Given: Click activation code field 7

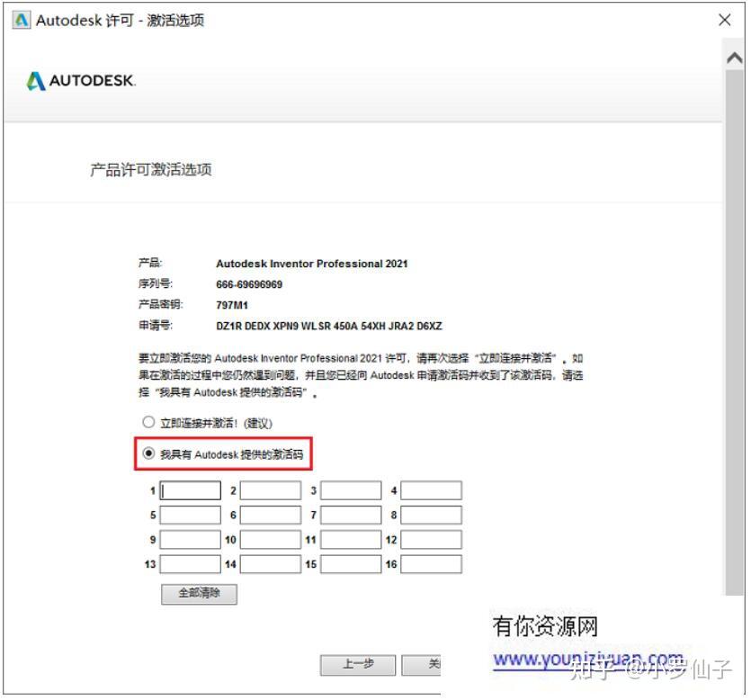Looking at the screenshot, I should (351, 516).
